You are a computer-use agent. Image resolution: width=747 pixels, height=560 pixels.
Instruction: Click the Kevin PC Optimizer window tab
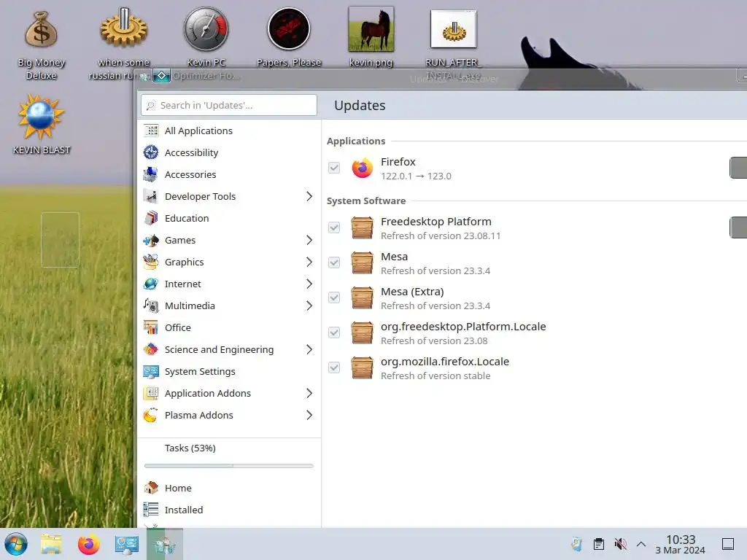tap(198, 76)
